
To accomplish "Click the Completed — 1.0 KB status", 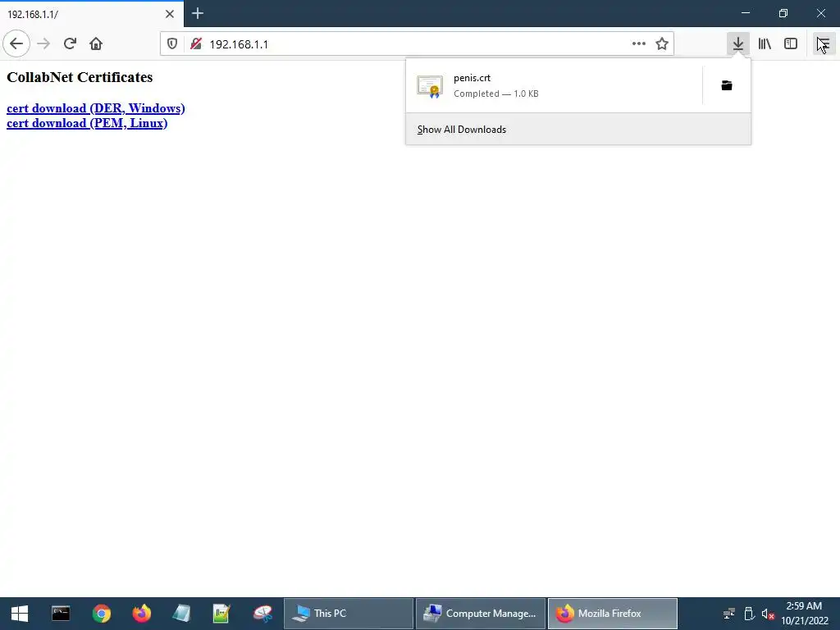I will (x=496, y=94).
